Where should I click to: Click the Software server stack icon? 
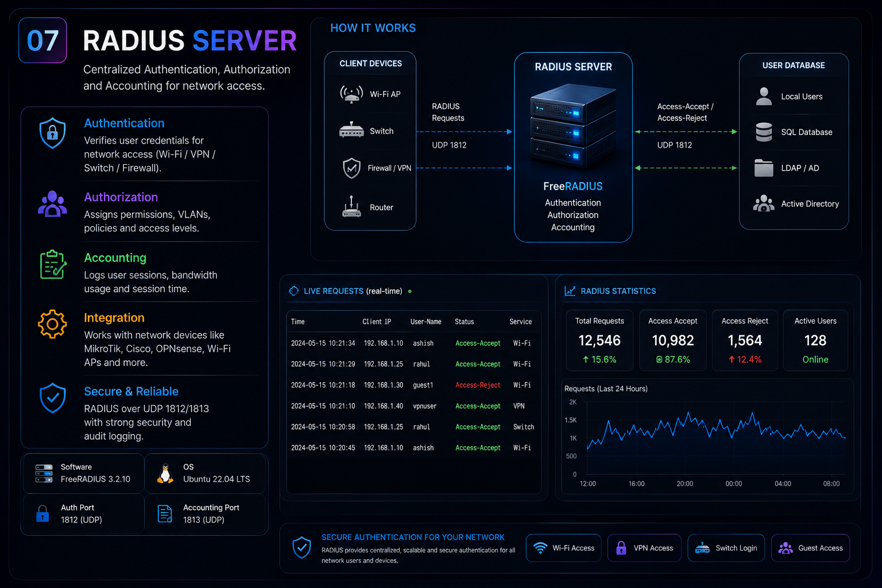click(x=44, y=473)
